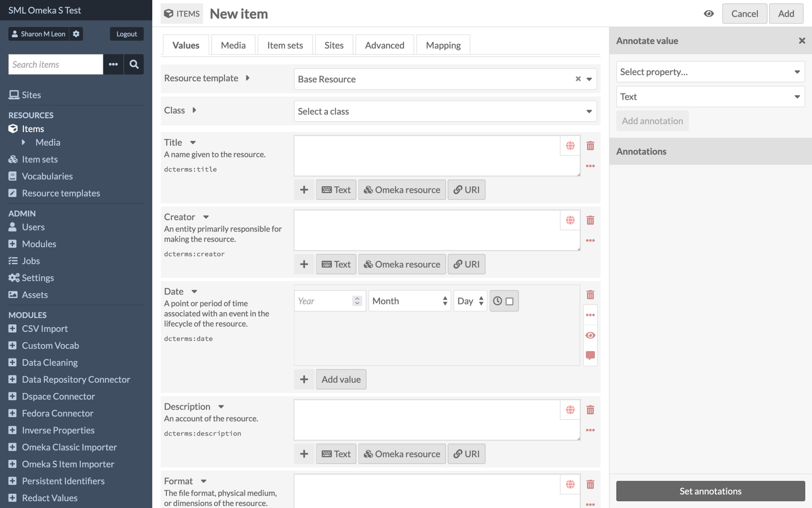This screenshot has height=508, width=812.
Task: Open the Select property dropdown
Action: pyautogui.click(x=710, y=72)
